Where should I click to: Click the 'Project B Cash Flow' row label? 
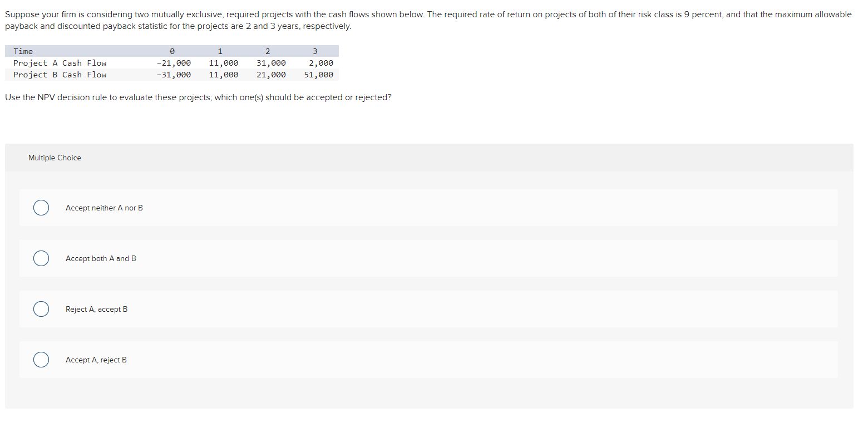click(60, 75)
